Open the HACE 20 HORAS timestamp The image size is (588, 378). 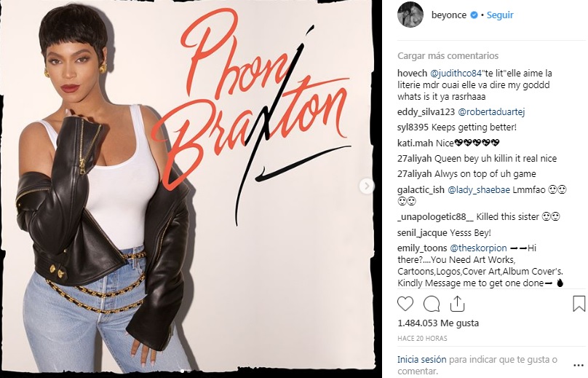pyautogui.click(x=422, y=338)
